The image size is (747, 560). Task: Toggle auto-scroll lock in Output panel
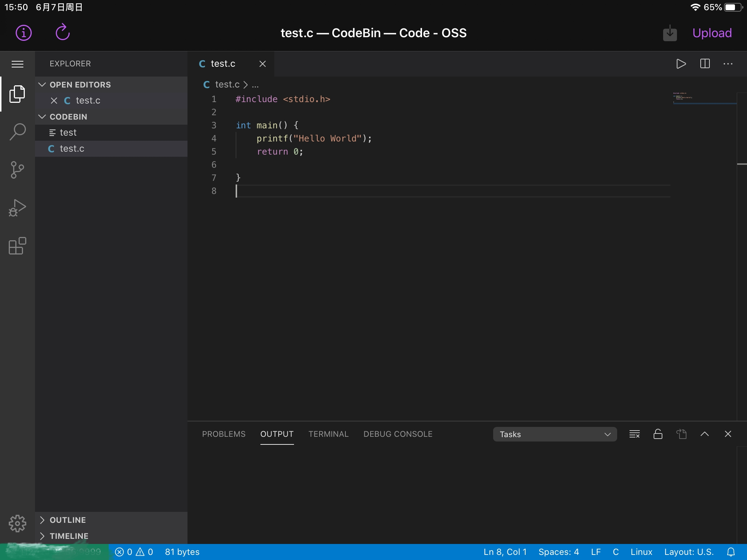pos(658,434)
